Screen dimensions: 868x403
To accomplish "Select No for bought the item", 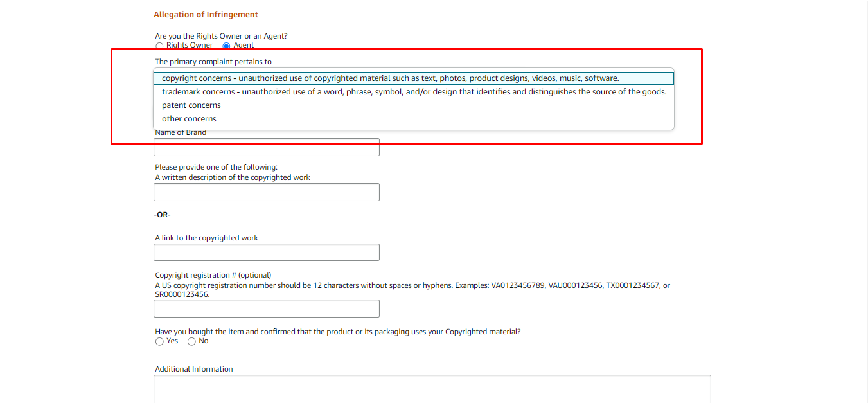I will [x=191, y=341].
